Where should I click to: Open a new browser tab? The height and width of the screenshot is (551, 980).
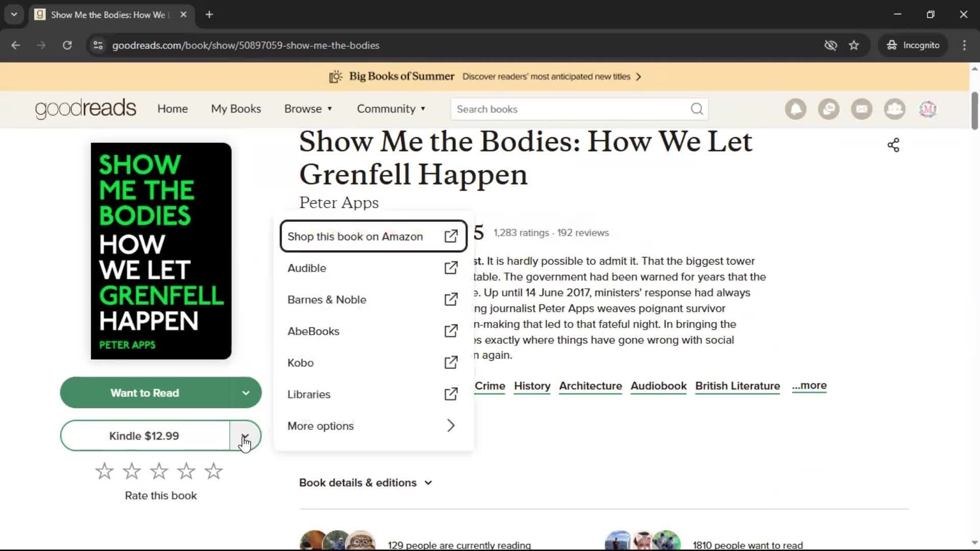[209, 15]
